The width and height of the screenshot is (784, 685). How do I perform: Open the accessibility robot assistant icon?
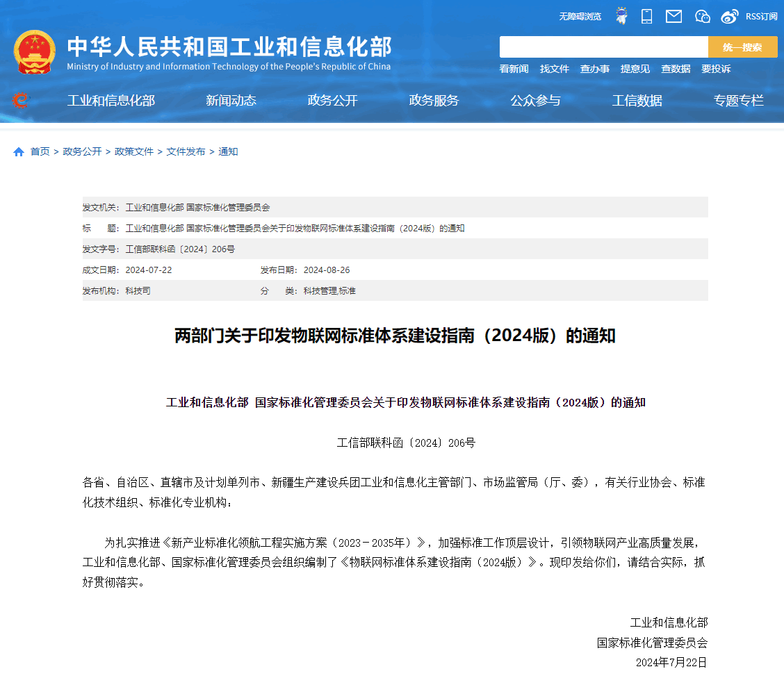click(621, 16)
